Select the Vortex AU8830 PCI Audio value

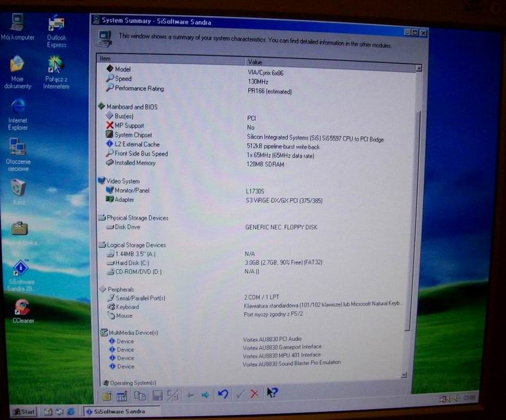click(272, 339)
